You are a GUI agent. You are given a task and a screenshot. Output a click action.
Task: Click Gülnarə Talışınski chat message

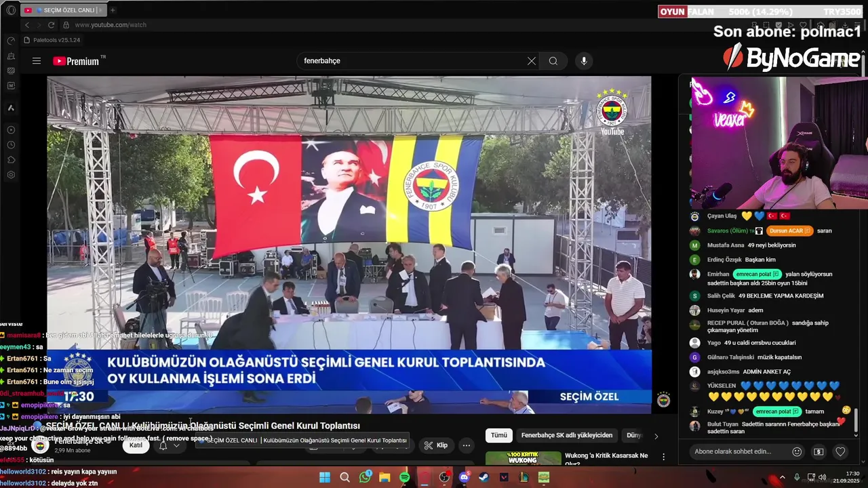coord(754,357)
